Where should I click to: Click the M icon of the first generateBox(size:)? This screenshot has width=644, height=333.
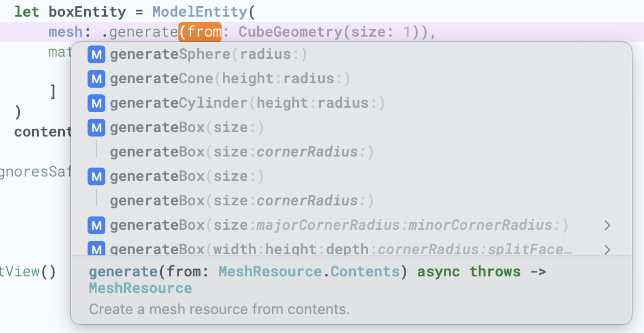click(x=96, y=128)
